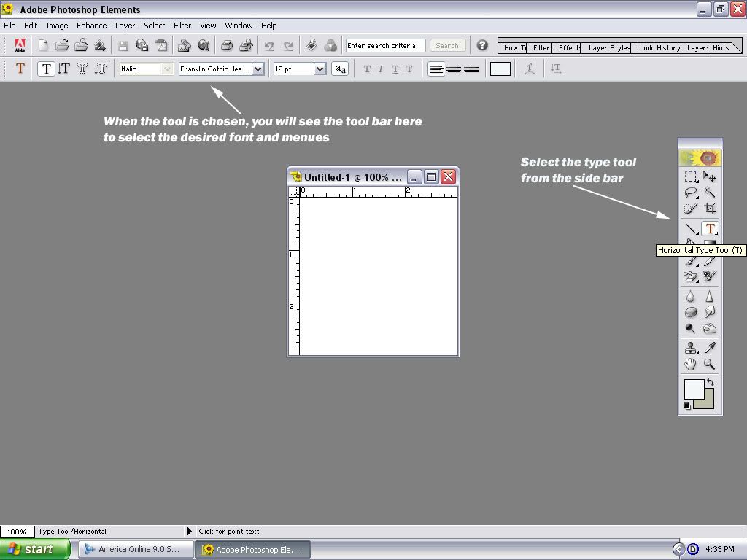Click the Quick Fix lightning icon
Image resolution: width=747 pixels, height=560 pixels.
[x=311, y=45]
